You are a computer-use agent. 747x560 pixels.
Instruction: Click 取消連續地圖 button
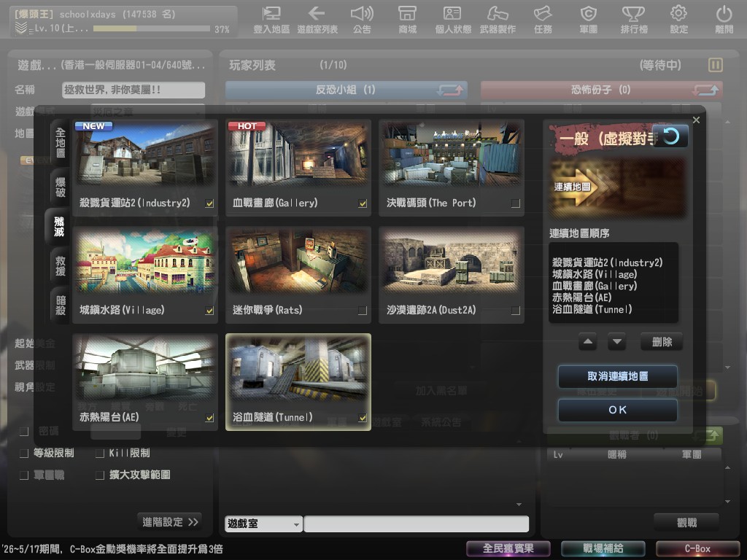point(617,376)
